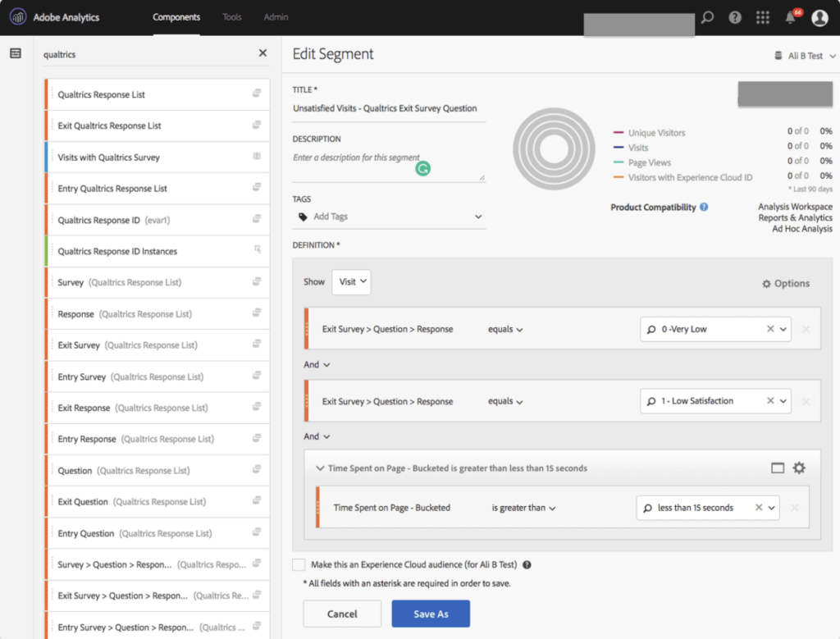840x639 pixels.
Task: Click the Unique Visitors legend color line
Action: click(x=619, y=132)
